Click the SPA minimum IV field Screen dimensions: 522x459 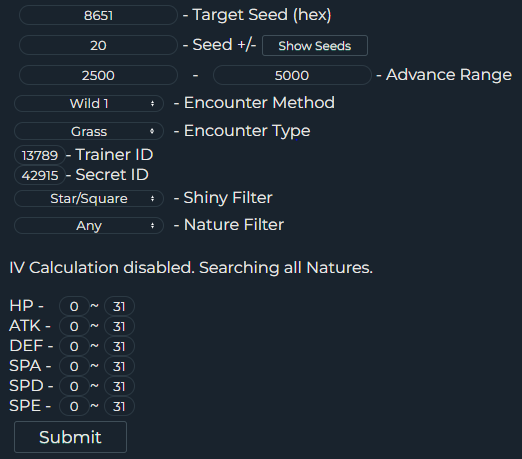[x=74, y=366]
